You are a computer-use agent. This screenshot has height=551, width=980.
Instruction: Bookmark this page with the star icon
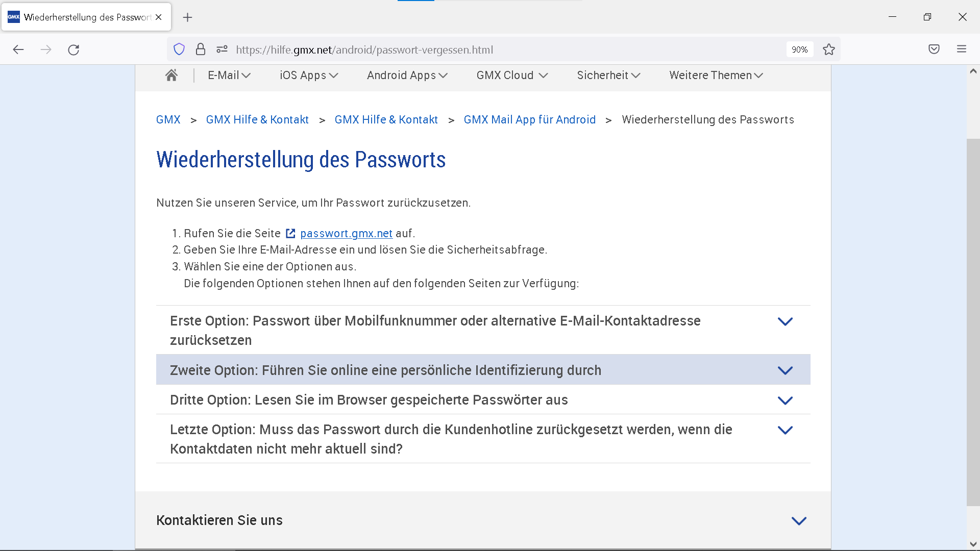pos(829,49)
